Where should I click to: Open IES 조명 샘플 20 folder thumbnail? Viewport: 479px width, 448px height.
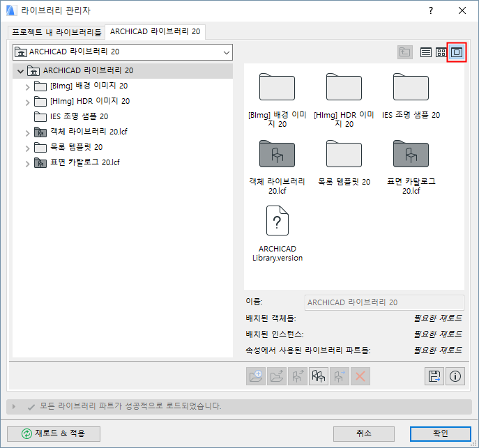coord(411,87)
